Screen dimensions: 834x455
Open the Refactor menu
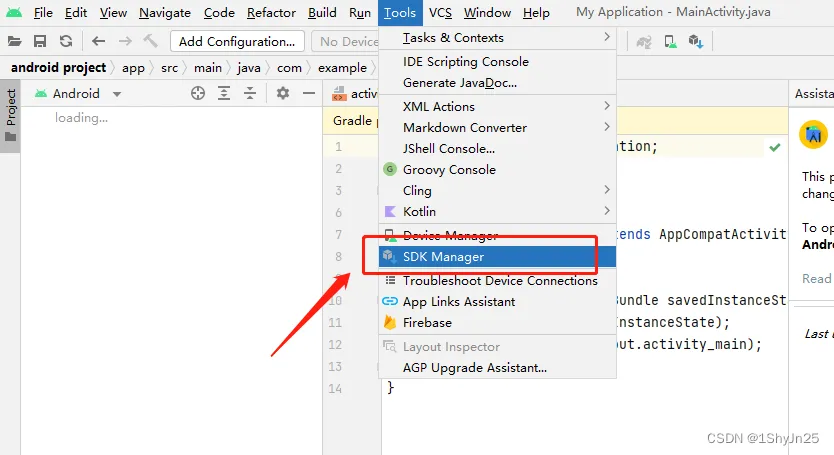[x=271, y=12]
